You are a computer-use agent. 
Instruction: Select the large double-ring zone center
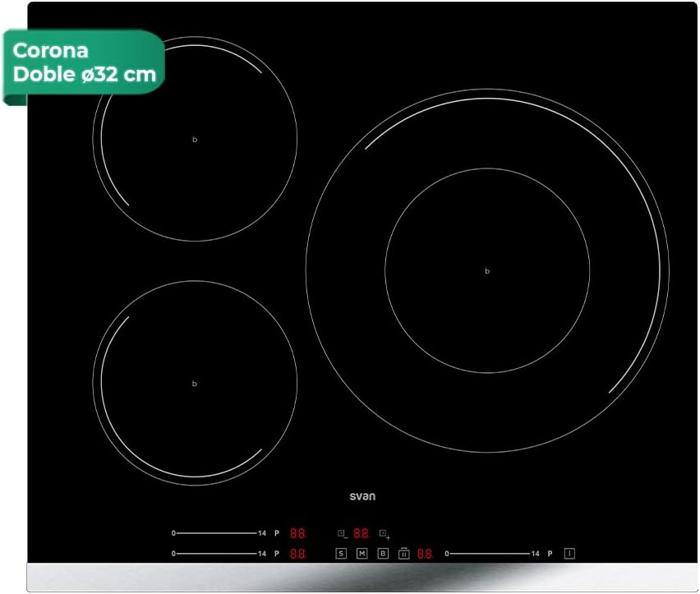pos(487,271)
